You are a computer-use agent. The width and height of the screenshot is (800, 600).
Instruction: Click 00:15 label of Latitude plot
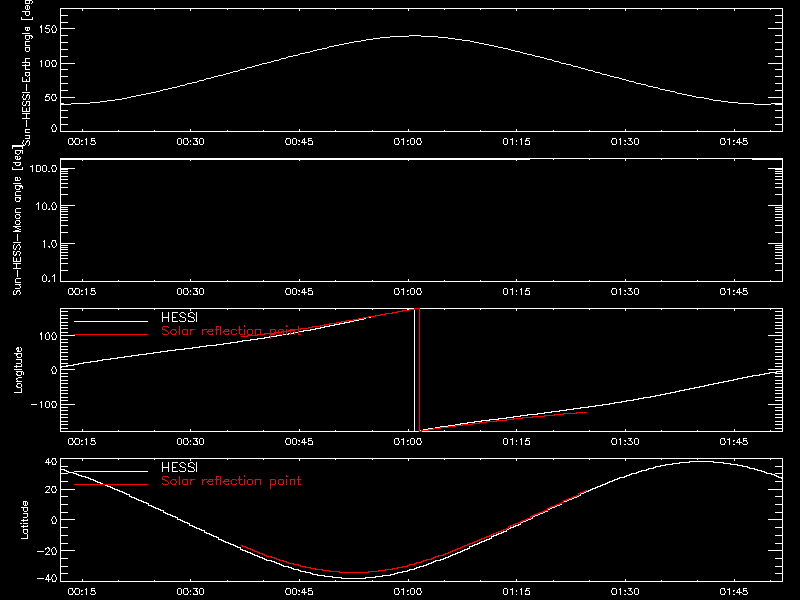[82, 591]
